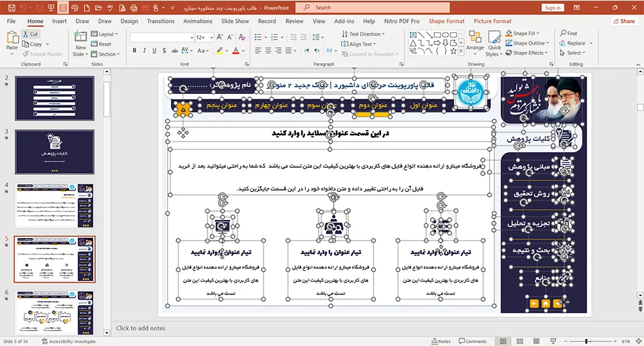Click the Copy icon

coord(25,44)
